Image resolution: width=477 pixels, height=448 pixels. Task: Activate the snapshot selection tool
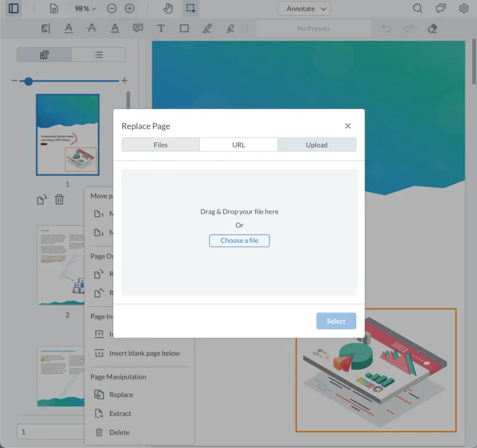(x=191, y=8)
